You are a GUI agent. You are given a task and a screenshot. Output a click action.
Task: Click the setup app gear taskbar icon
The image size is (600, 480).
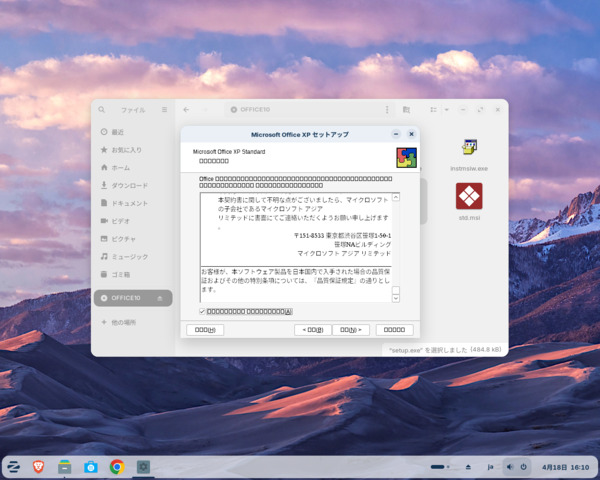pyautogui.click(x=143, y=467)
